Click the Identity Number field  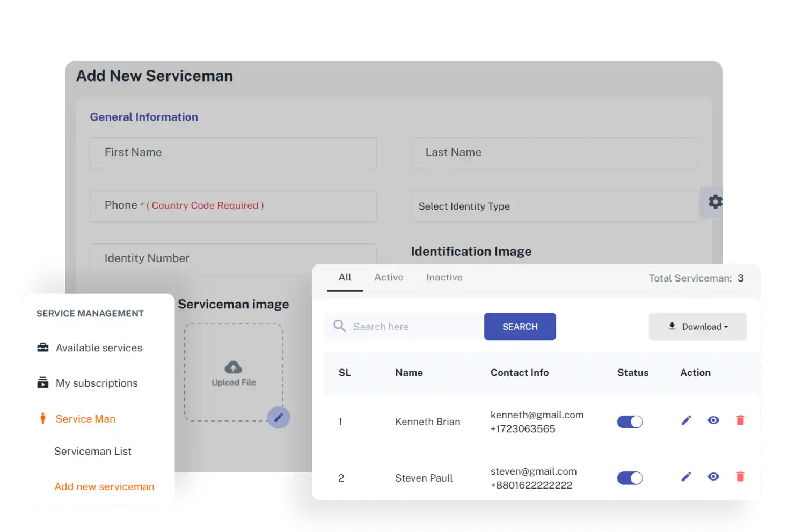coord(233,259)
